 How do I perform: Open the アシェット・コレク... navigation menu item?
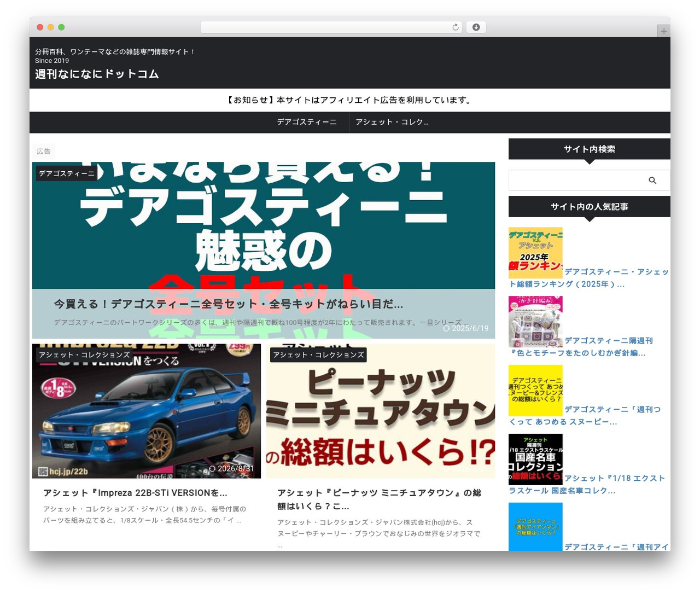[392, 122]
